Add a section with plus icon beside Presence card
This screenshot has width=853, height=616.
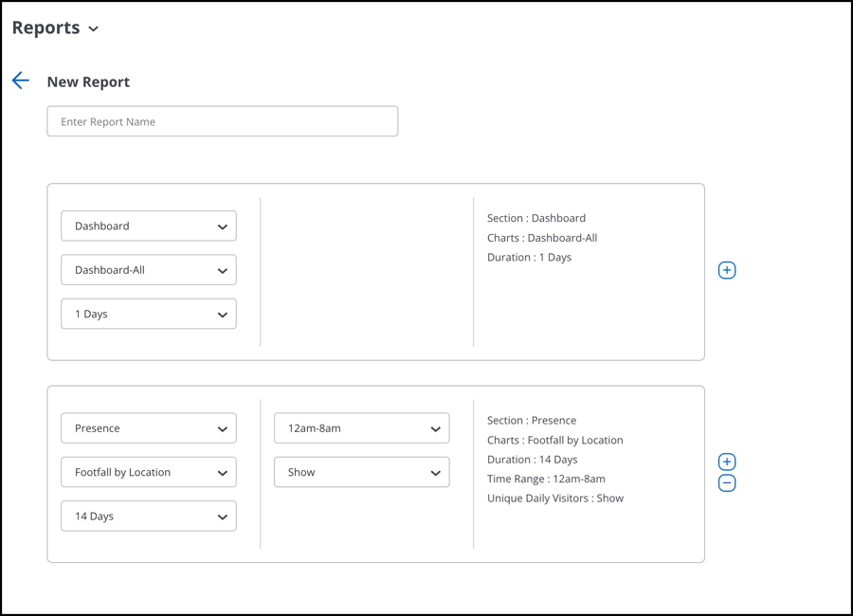point(727,462)
